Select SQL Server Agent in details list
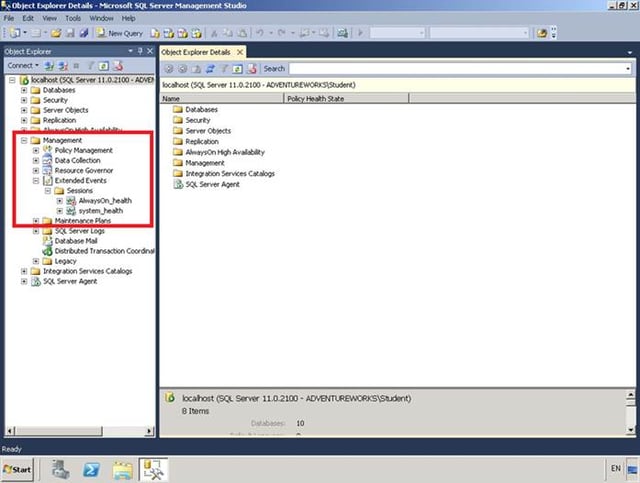Viewport: 640px width, 483px height. coord(212,185)
